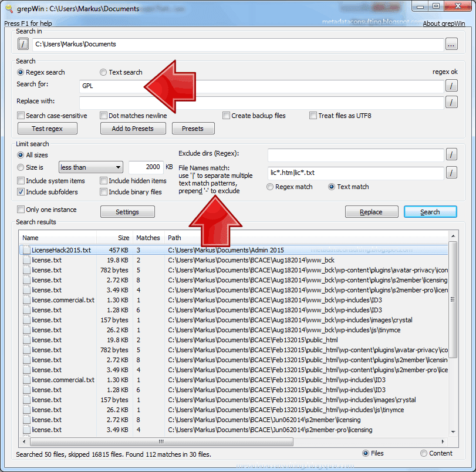This screenshot has height=472, width=476.
Task: Open About grepWin link
Action: (444, 23)
